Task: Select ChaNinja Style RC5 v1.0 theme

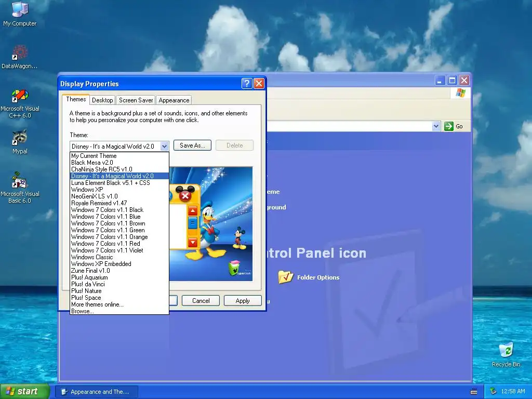Action: pyautogui.click(x=119, y=169)
